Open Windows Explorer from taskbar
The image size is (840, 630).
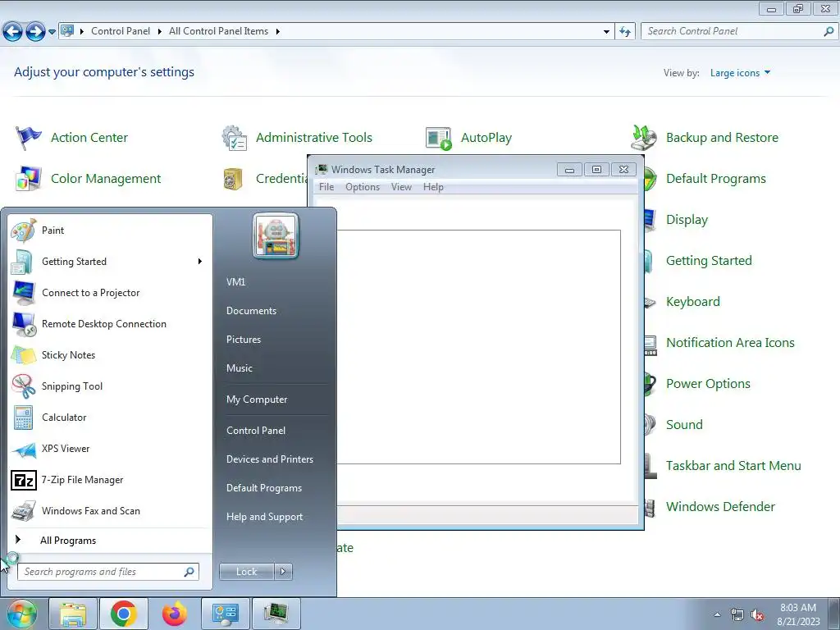(x=73, y=614)
